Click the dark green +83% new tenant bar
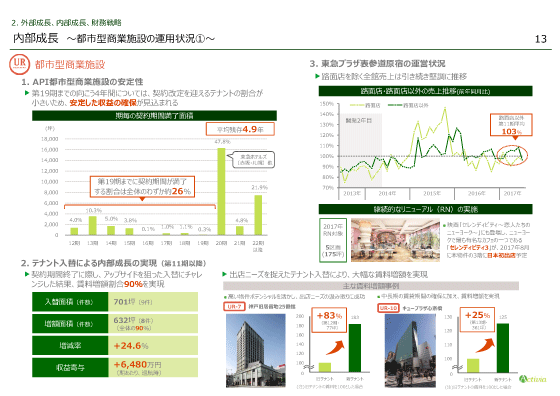The image size is (560, 396). [x=355, y=348]
